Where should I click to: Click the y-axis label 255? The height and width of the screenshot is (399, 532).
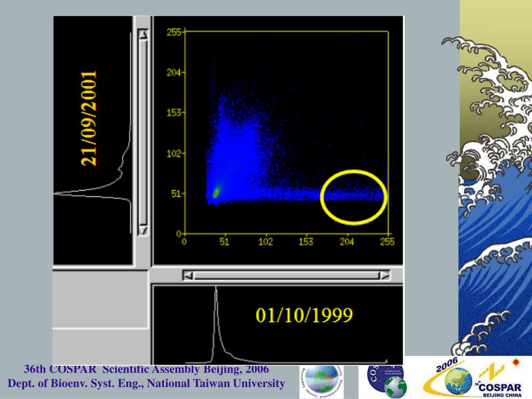click(x=175, y=32)
